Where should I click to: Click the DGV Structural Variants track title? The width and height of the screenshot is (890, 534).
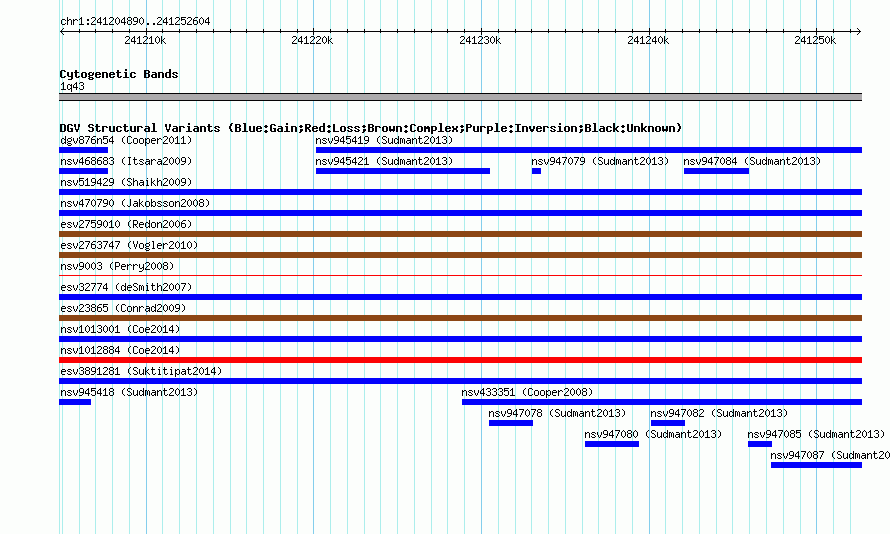tap(371, 128)
